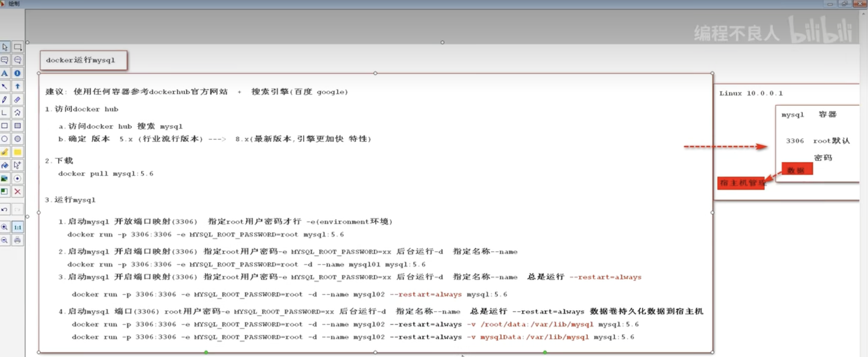Pick the numbered counter step tool
This screenshot has height=357, width=868.
pyautogui.click(x=18, y=73)
